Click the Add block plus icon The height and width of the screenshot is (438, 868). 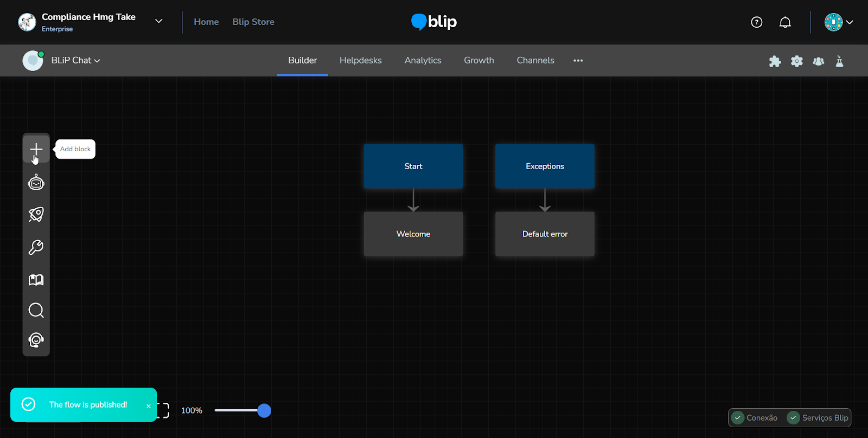(36, 149)
